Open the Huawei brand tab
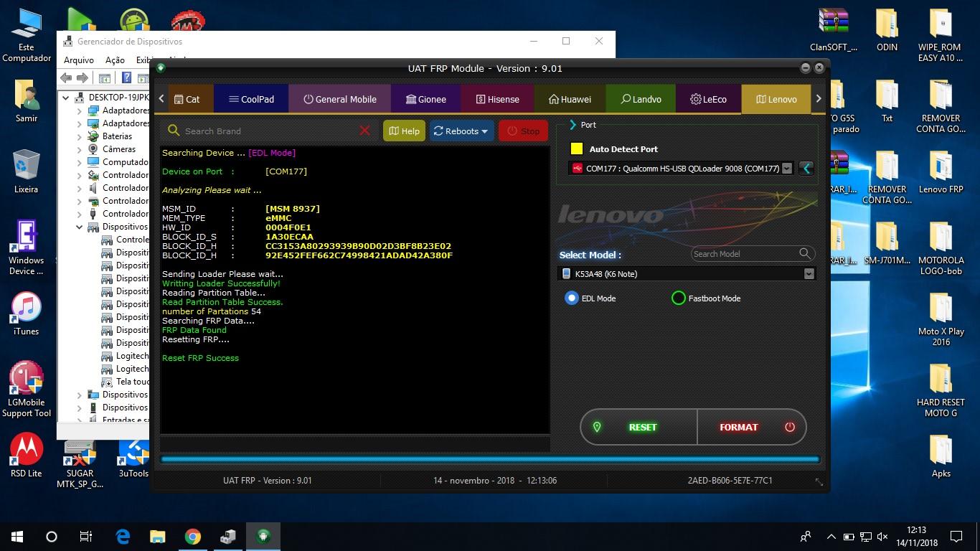Image resolution: width=980 pixels, height=551 pixels. point(570,99)
